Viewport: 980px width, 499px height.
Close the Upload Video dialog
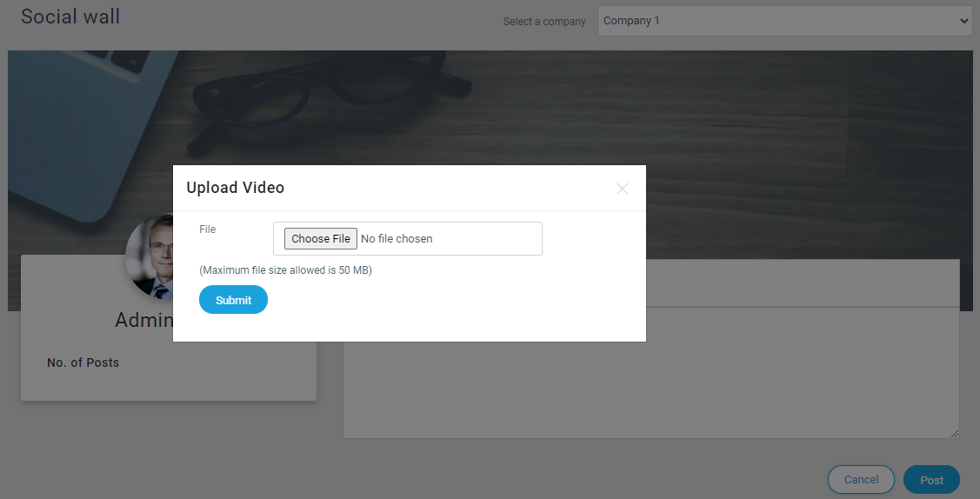[x=622, y=189]
